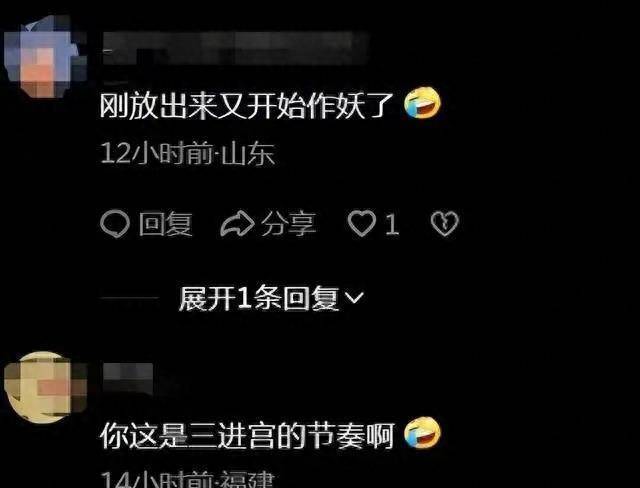This screenshot has width=640, height=488.
Task: Click the laughing emoji after 作妖了
Action: point(422,103)
